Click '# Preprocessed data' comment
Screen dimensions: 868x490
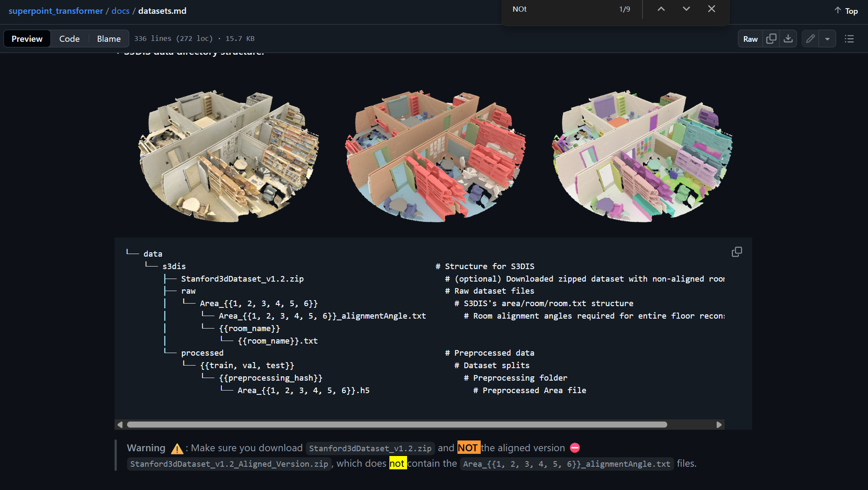click(490, 353)
